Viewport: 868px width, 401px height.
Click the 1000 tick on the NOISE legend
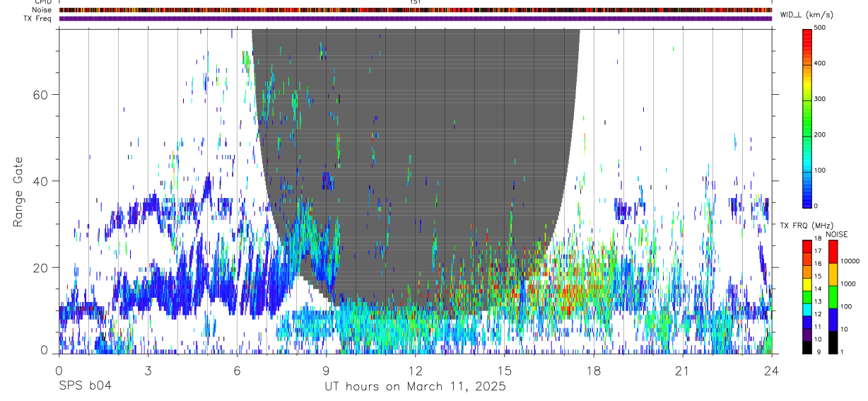click(849, 284)
